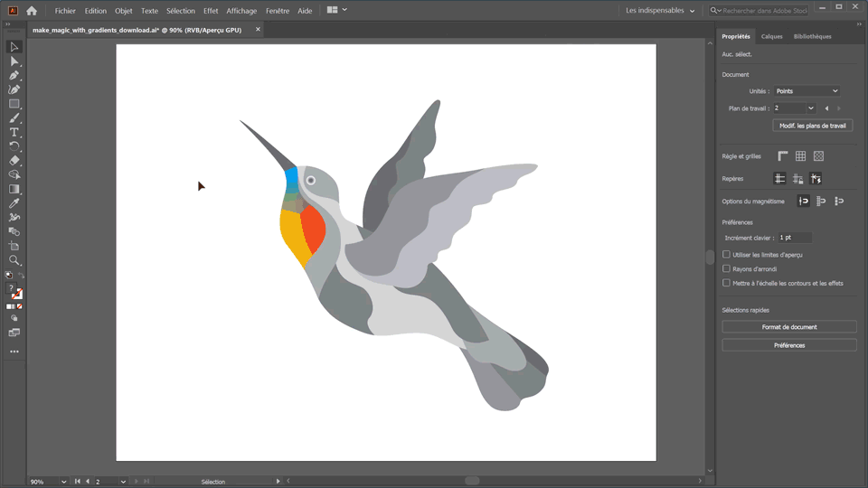Open the Effet menu
This screenshot has height=488, width=868.
tap(211, 11)
